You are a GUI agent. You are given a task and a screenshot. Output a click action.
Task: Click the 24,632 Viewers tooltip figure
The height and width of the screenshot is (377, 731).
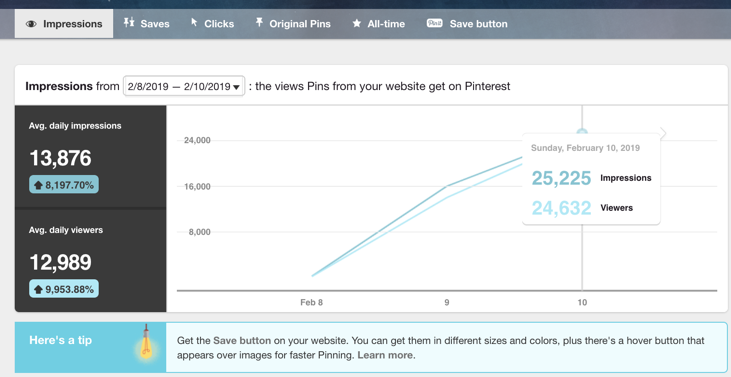561,208
